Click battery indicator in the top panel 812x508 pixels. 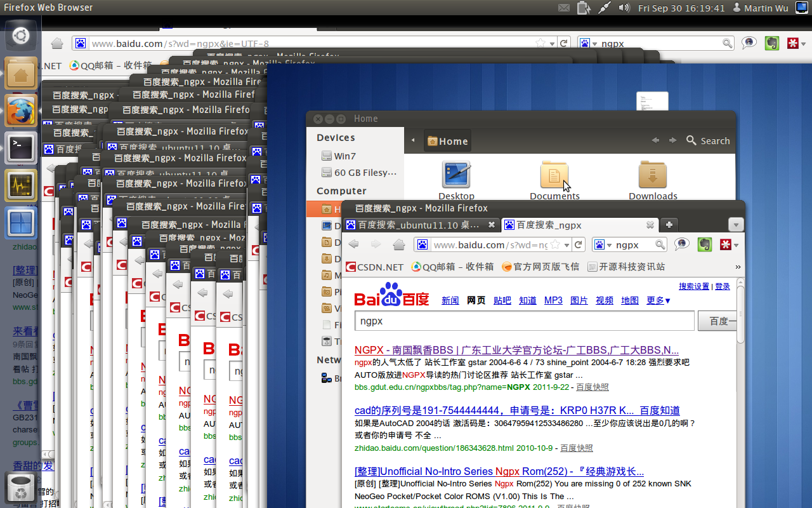[584, 8]
